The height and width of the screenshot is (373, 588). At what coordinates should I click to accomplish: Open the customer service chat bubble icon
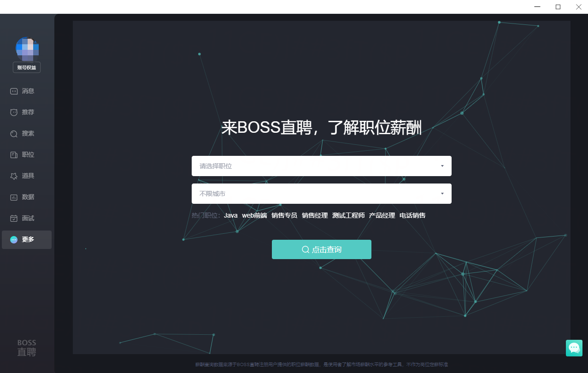coord(574,348)
